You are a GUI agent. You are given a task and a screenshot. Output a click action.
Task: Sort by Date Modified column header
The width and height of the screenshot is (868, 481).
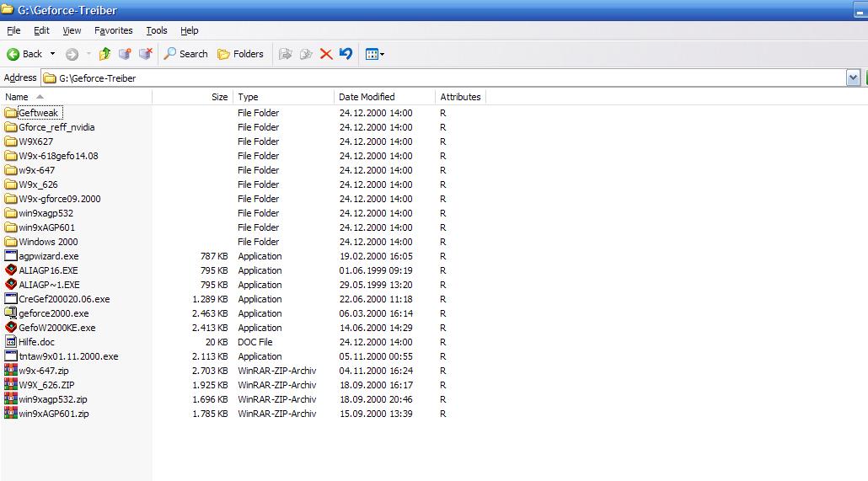point(385,97)
